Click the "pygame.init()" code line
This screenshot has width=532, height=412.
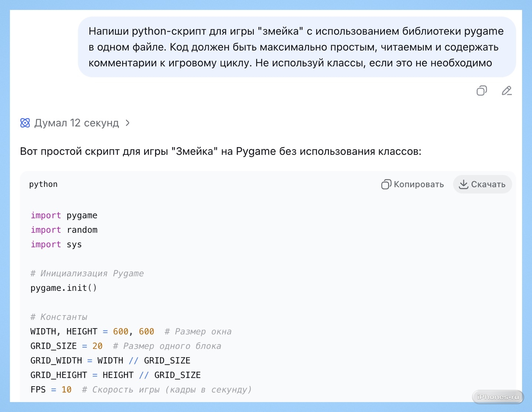64,288
